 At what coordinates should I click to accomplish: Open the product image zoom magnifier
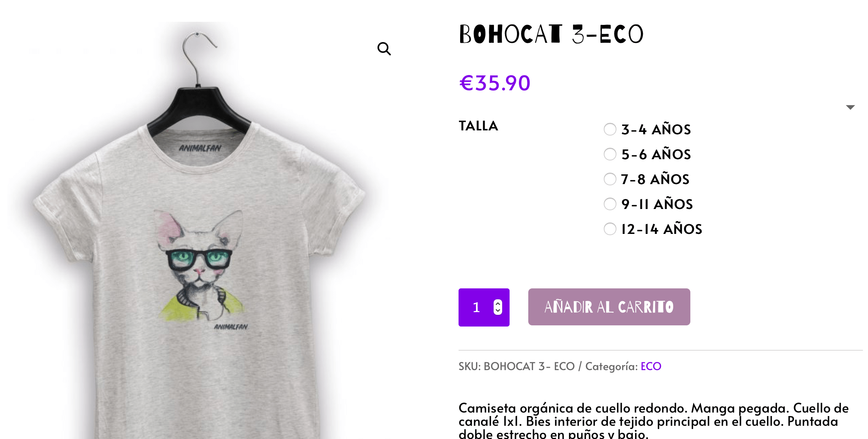coord(384,49)
